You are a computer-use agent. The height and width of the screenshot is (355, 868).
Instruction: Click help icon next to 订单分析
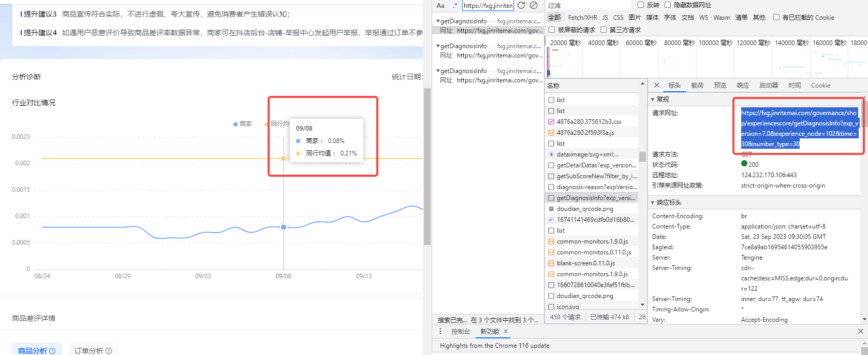tap(109, 351)
